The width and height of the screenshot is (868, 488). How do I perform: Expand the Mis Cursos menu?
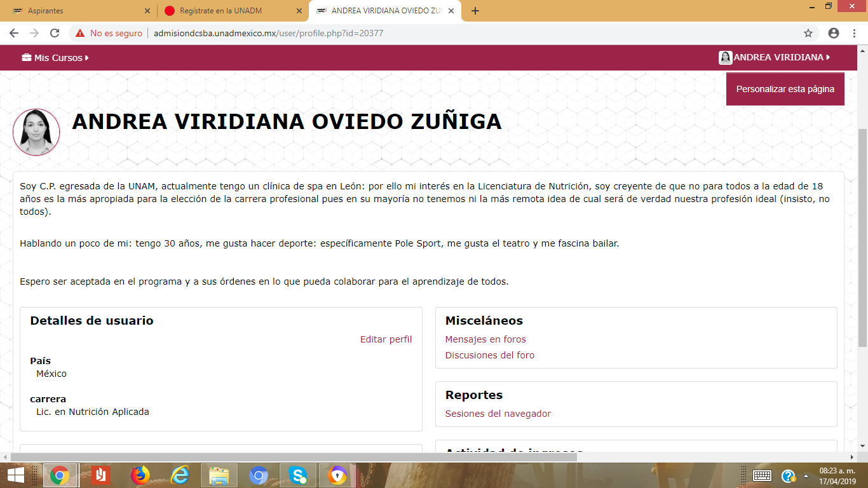[55, 58]
